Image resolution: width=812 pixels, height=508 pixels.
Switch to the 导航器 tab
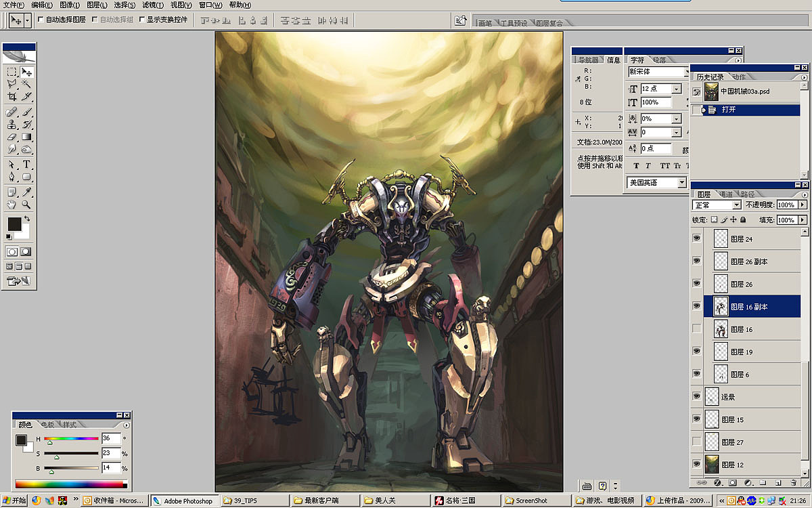tap(587, 60)
